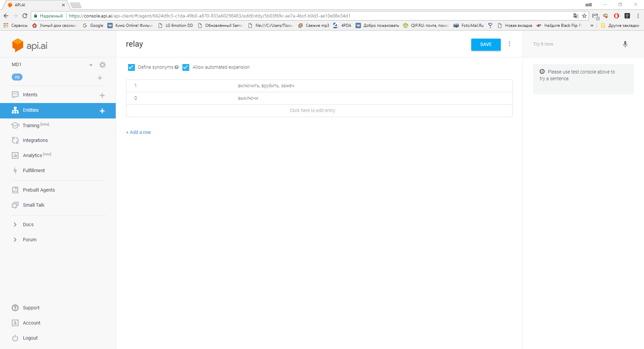Click the Try it now input field
The image size is (644, 349).
pos(575,44)
